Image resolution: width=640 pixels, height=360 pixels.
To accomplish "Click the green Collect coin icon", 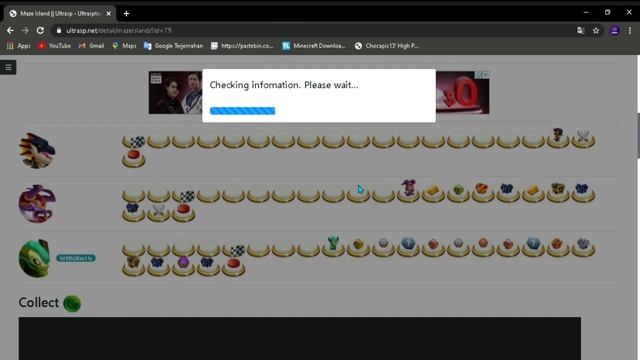I will [x=72, y=303].
